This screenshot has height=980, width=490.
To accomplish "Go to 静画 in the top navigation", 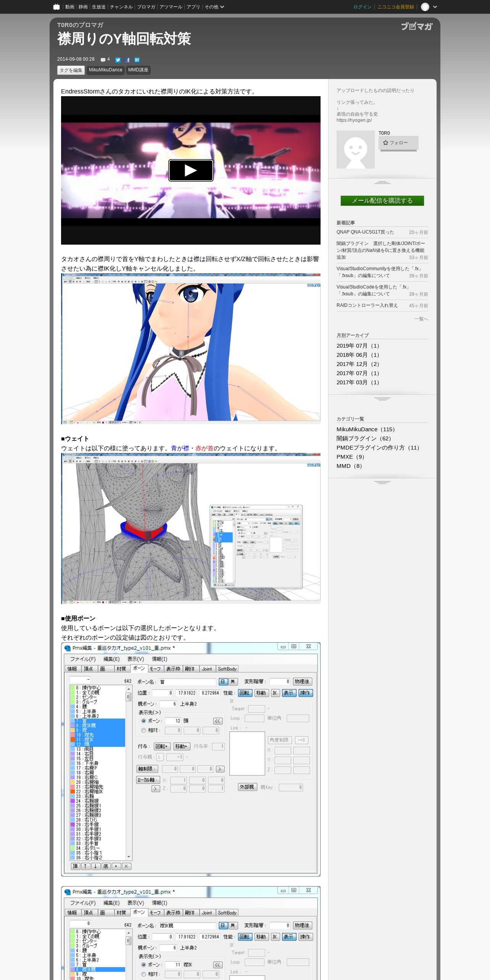I will (83, 7).
